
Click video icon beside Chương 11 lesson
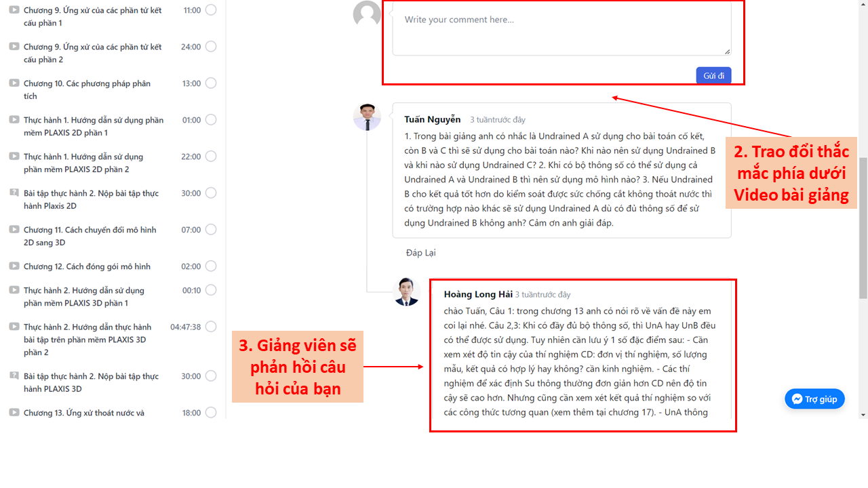[14, 230]
